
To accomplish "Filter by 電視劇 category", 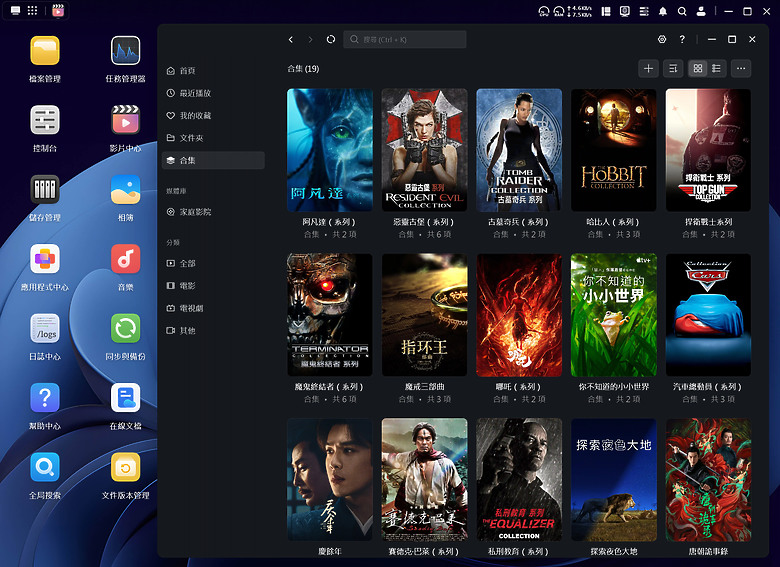I will tap(190, 308).
